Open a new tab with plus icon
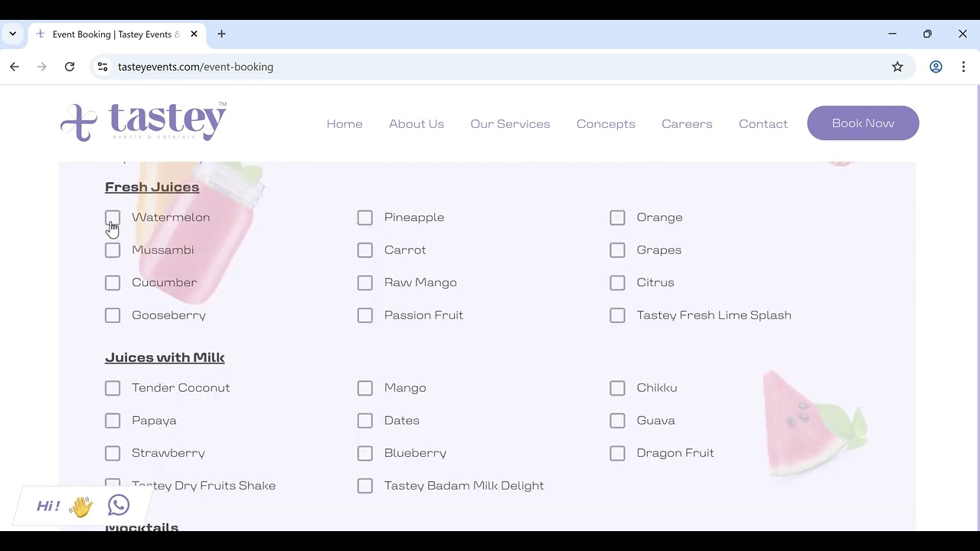The image size is (980, 551). (221, 34)
